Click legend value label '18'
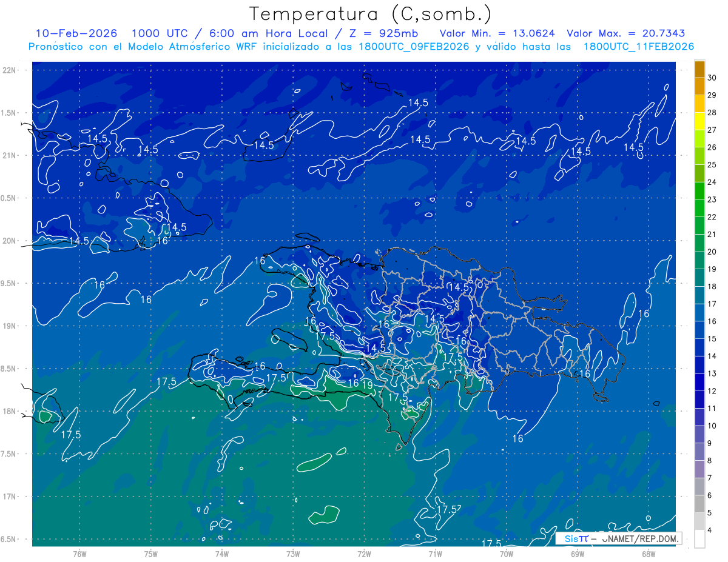This screenshot has width=728, height=562. click(712, 286)
